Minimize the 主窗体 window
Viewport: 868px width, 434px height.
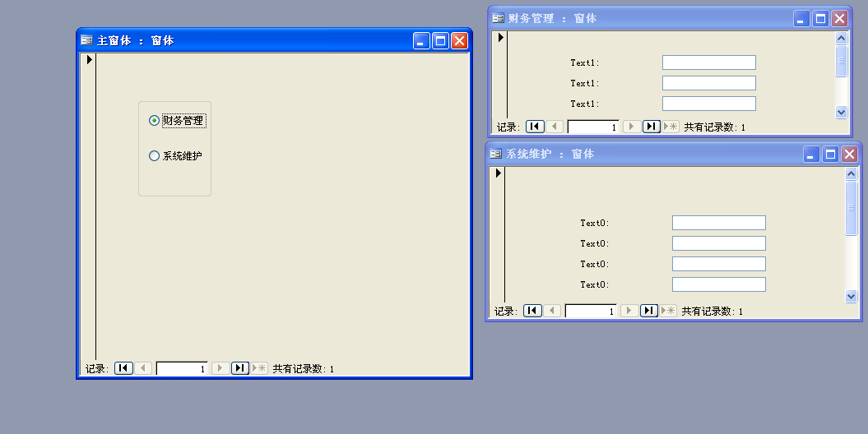click(421, 40)
